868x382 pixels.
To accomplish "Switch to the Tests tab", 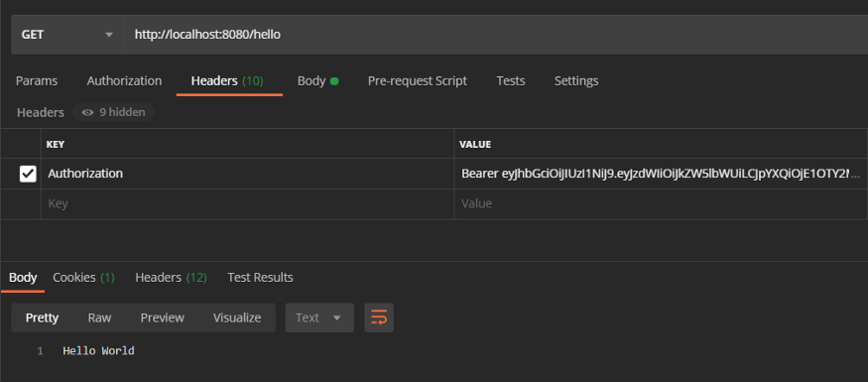I will (511, 80).
